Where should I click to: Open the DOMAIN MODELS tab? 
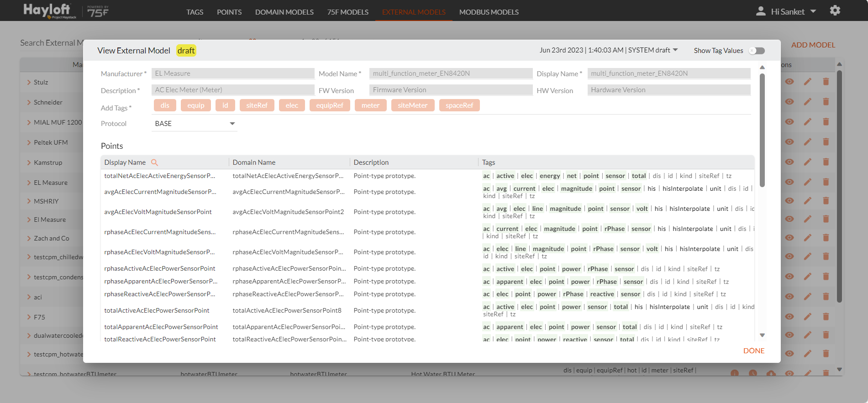click(284, 12)
